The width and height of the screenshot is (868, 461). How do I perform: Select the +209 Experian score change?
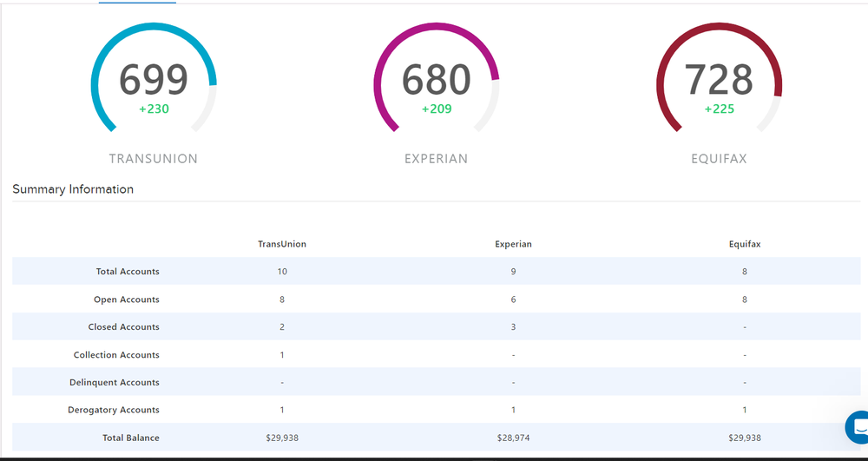(x=437, y=109)
